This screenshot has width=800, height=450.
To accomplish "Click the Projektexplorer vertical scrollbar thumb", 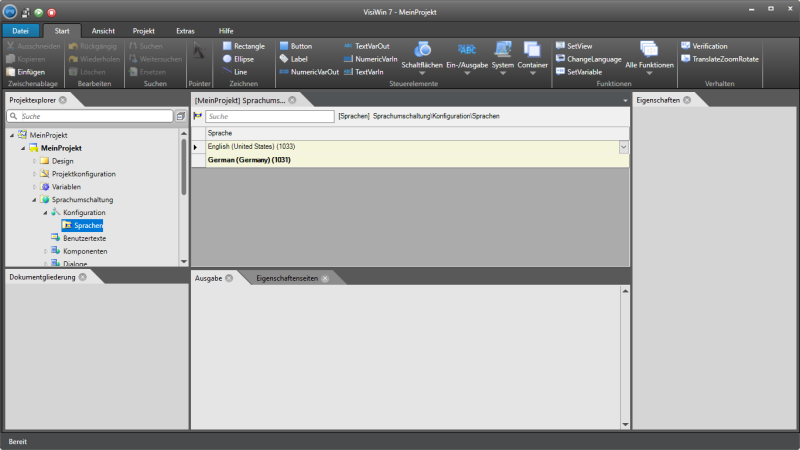I will point(184,166).
